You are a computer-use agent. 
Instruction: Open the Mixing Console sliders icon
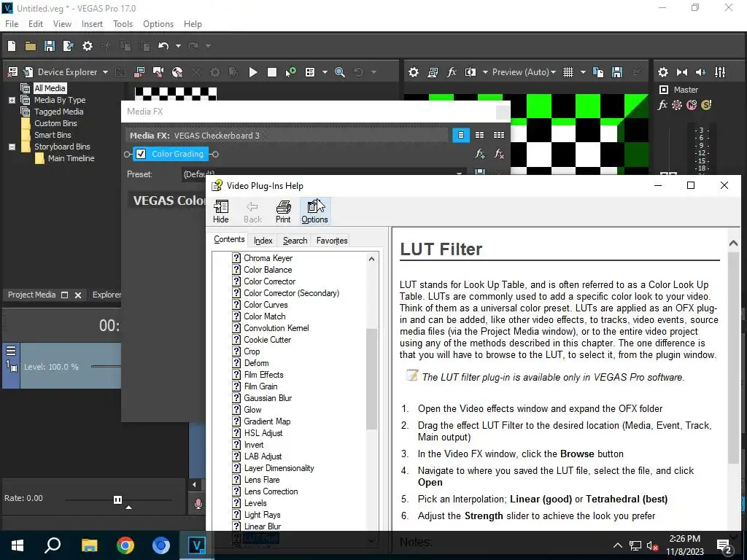pyautogui.click(x=720, y=72)
